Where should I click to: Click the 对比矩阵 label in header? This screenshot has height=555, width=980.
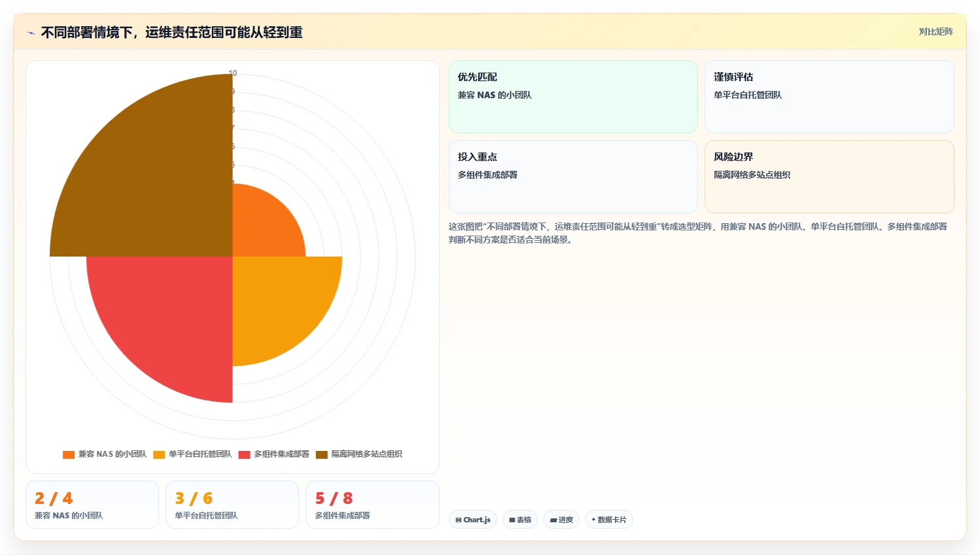pyautogui.click(x=936, y=31)
